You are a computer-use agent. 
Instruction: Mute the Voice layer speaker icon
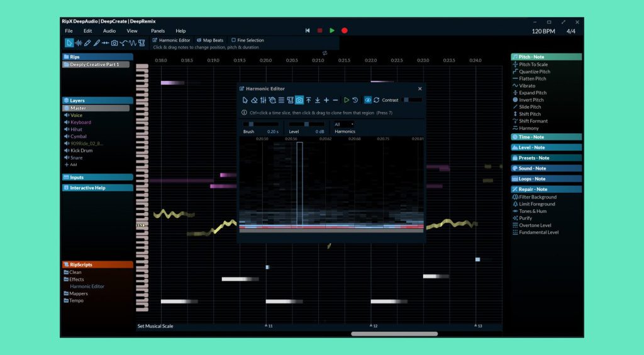(67, 116)
